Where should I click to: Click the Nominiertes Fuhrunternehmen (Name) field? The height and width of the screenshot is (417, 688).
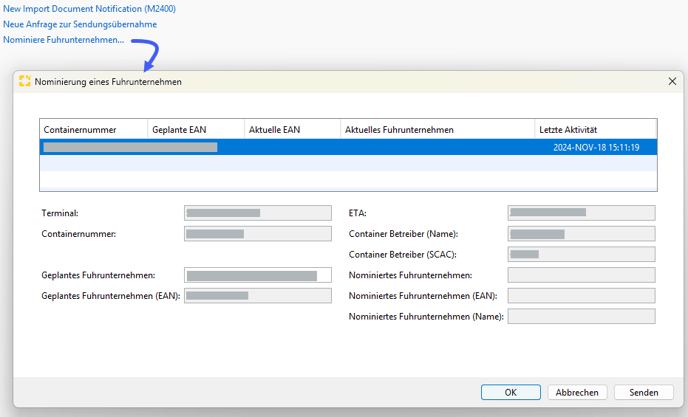pos(581,316)
